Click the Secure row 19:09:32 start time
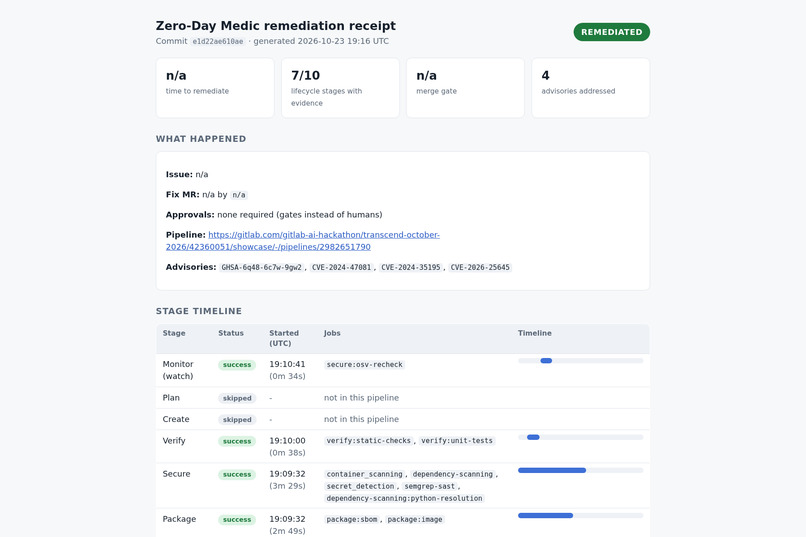Image resolution: width=806 pixels, height=537 pixels. click(287, 474)
